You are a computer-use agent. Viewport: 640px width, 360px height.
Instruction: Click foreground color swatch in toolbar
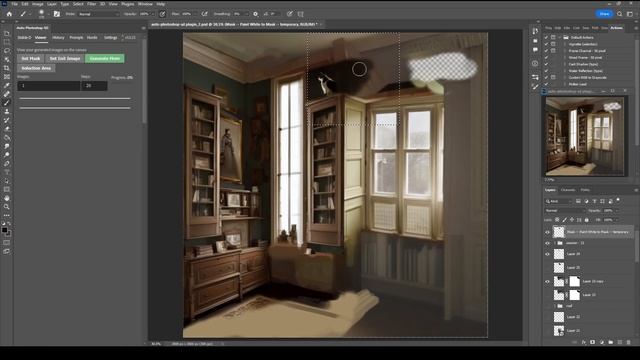coord(4,230)
